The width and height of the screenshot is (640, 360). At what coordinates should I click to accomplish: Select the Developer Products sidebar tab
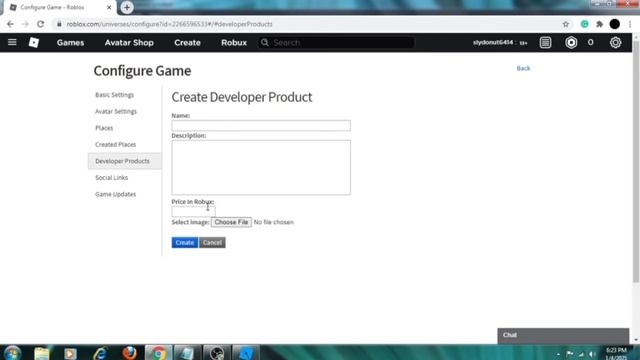tap(125, 161)
